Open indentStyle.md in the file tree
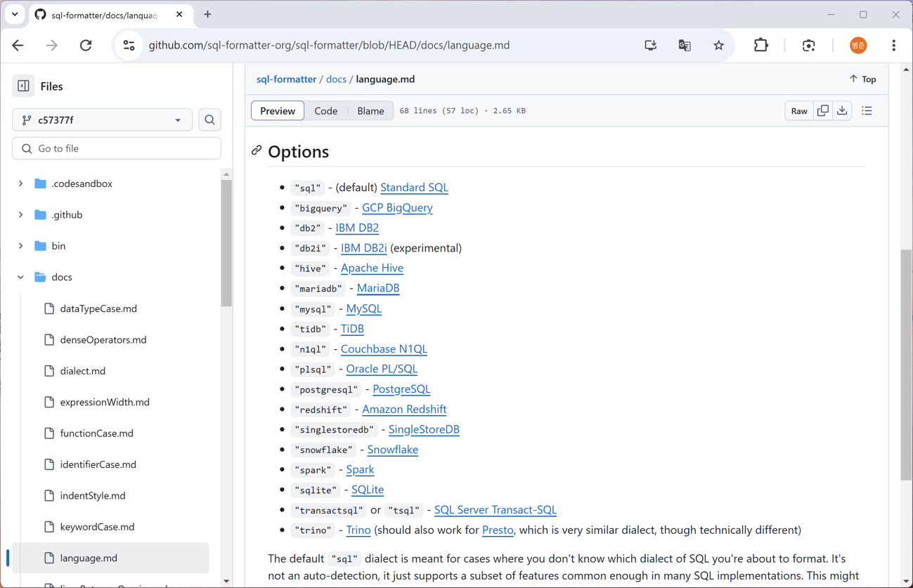 tap(93, 496)
